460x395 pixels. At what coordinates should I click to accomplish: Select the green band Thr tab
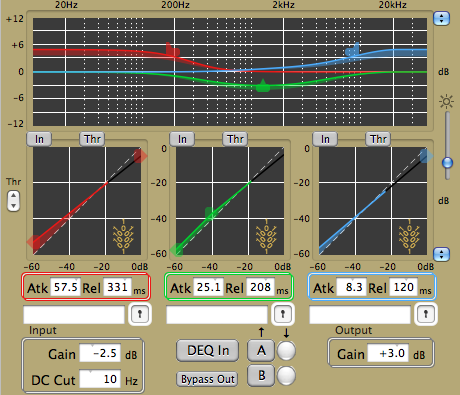235,139
